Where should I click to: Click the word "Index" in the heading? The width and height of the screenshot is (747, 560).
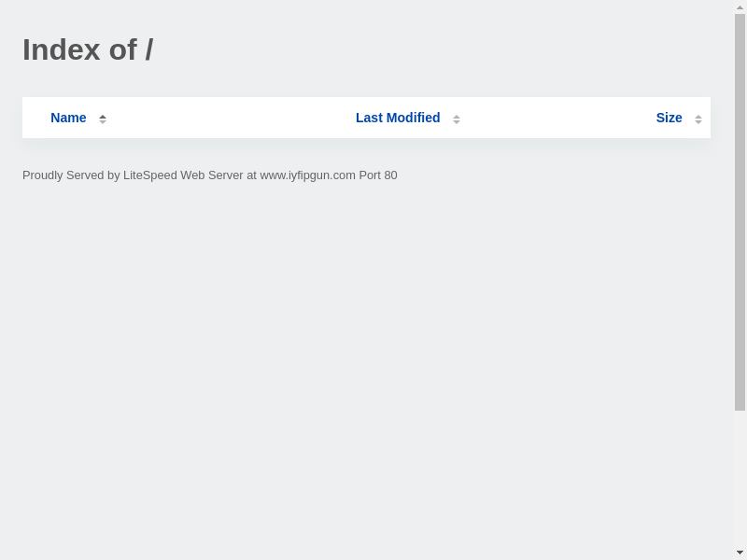tap(61, 49)
